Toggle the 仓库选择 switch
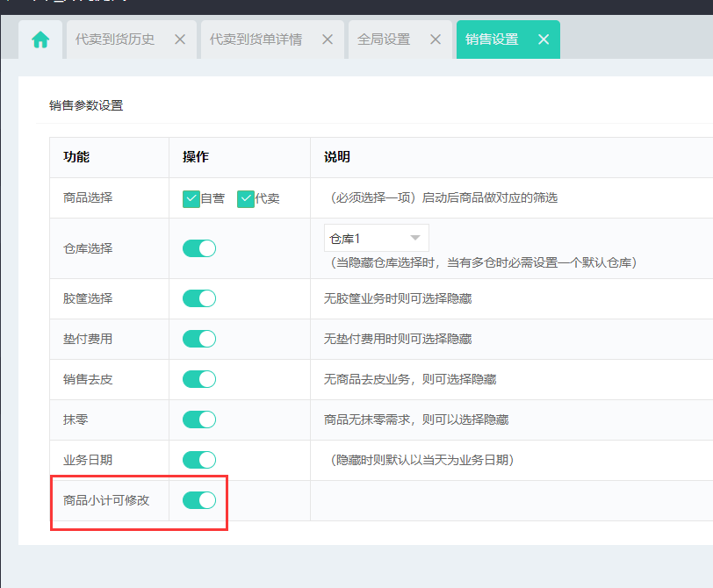Image resolution: width=713 pixels, height=588 pixels. [199, 248]
